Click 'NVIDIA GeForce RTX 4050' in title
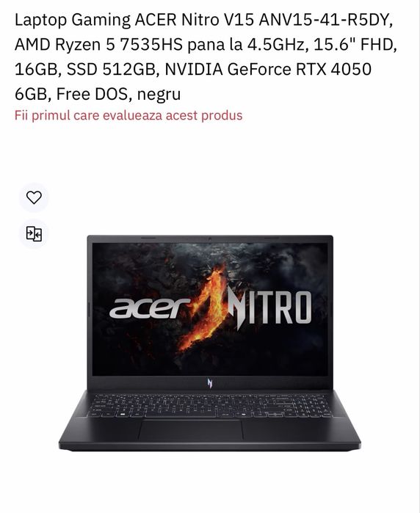 pos(268,69)
